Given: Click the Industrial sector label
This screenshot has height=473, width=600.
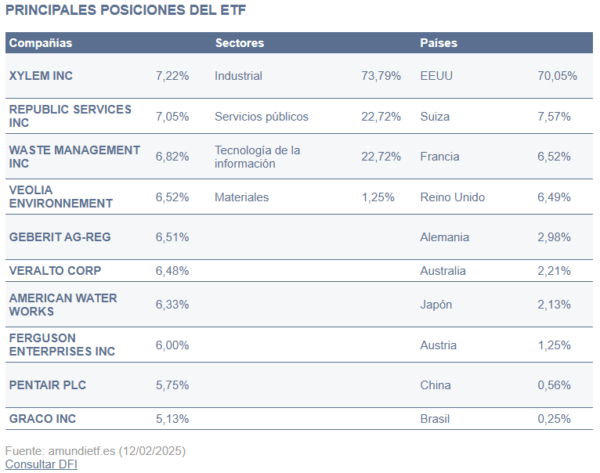Looking at the screenshot, I should (x=239, y=76).
